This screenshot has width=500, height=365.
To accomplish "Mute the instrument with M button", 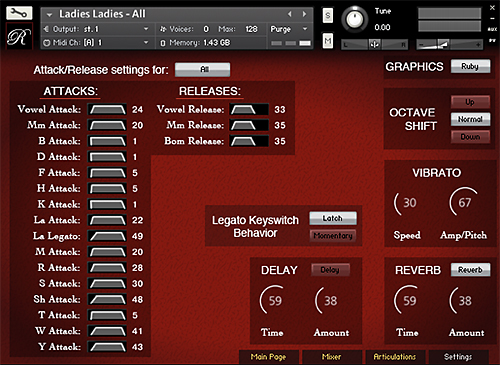I will [328, 41].
